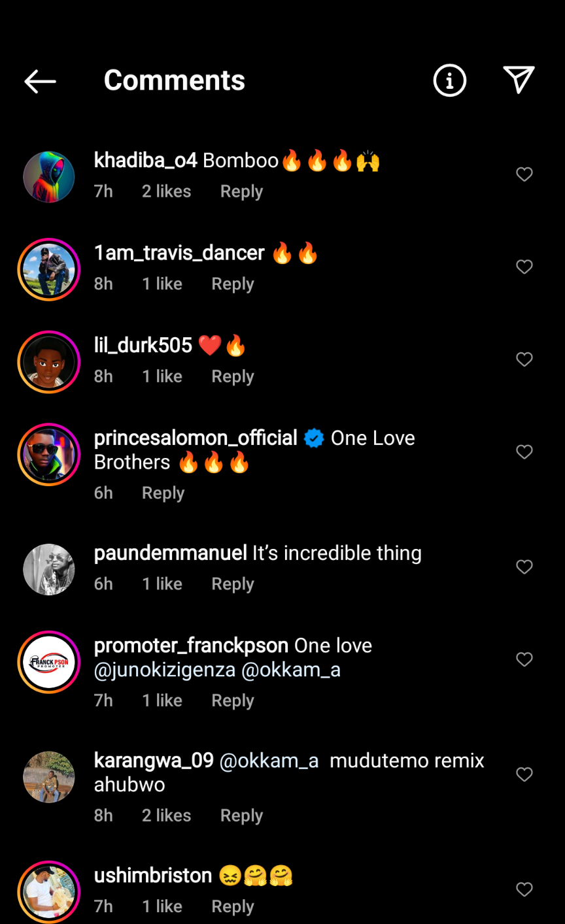Open the @junokizigenza mention link

click(165, 670)
